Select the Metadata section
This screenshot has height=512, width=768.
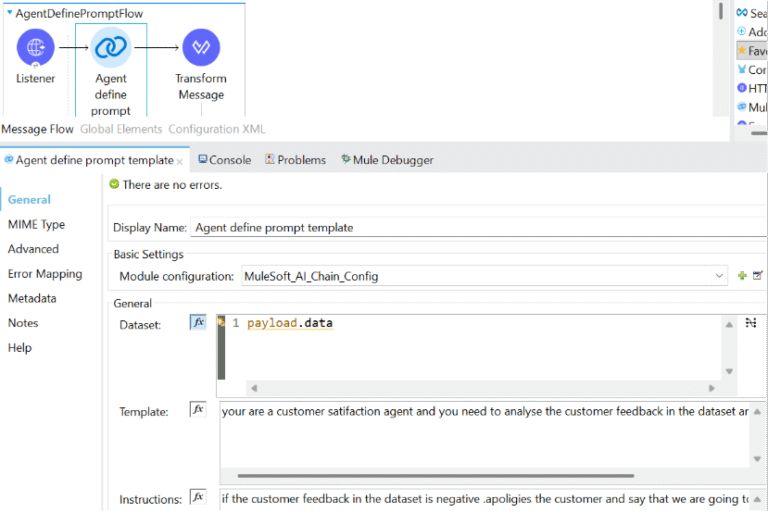click(x=32, y=298)
